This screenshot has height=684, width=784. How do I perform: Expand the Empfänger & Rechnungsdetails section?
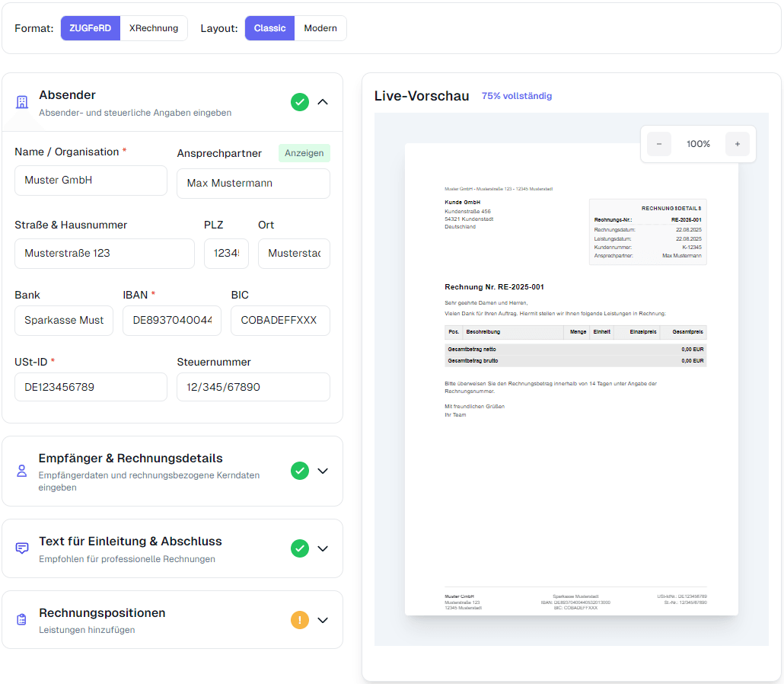(x=323, y=471)
